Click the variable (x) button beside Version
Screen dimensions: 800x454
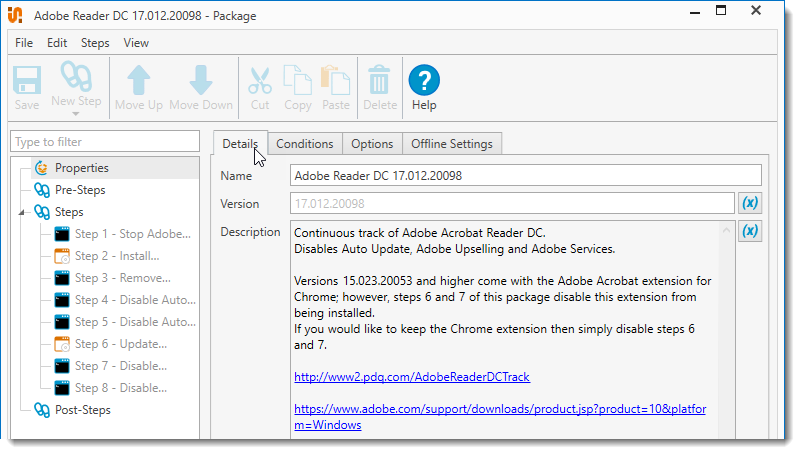click(x=750, y=204)
